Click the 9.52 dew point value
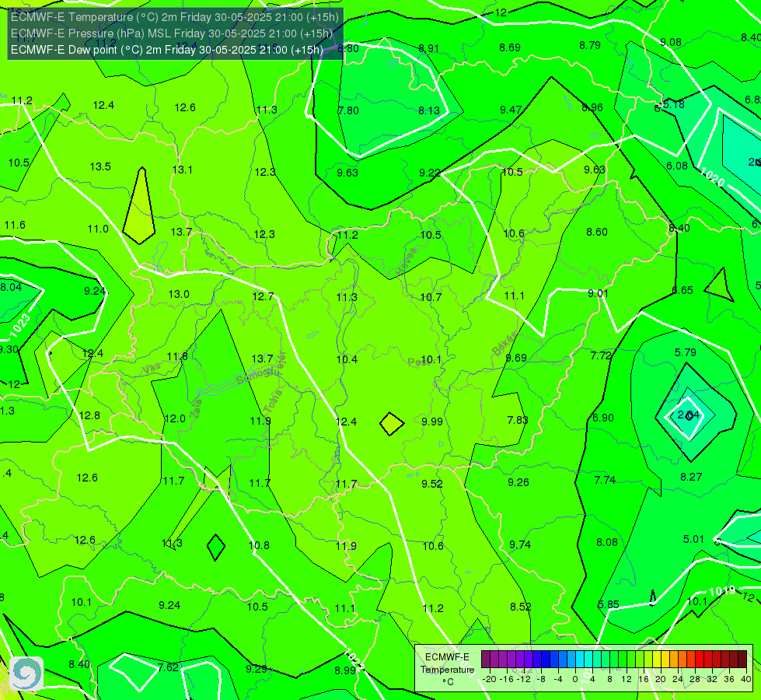 point(432,483)
